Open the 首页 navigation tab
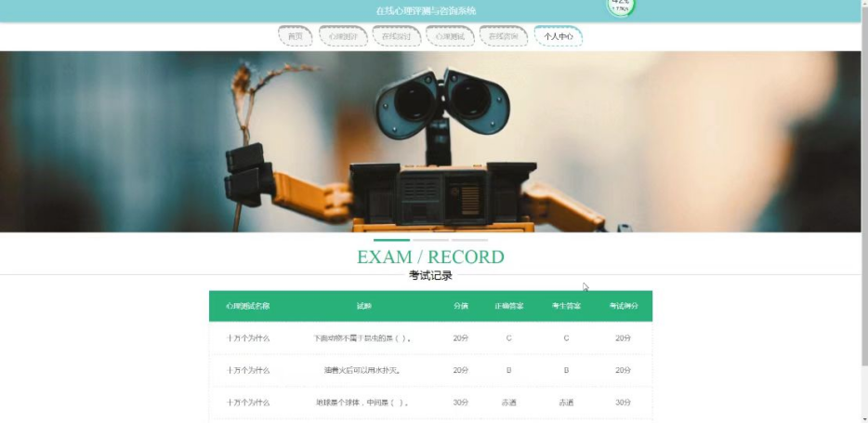This screenshot has height=423, width=868. 295,36
